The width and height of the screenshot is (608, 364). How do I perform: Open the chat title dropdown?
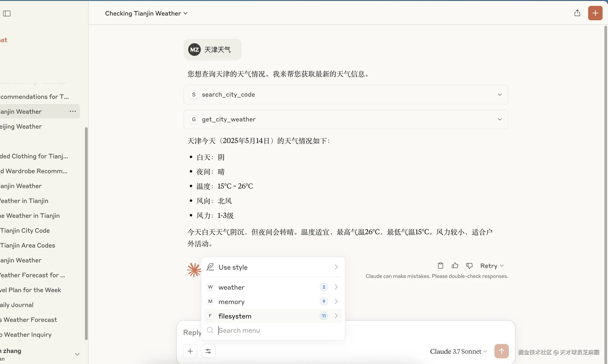185,14
